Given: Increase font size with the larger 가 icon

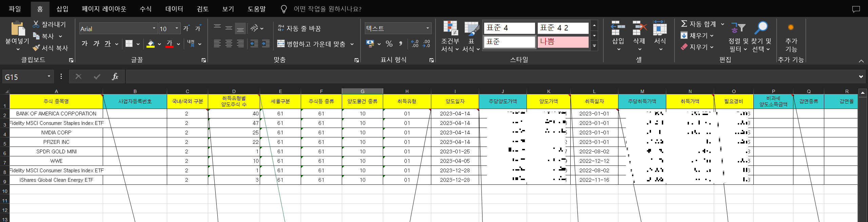Looking at the screenshot, I should point(186,28).
